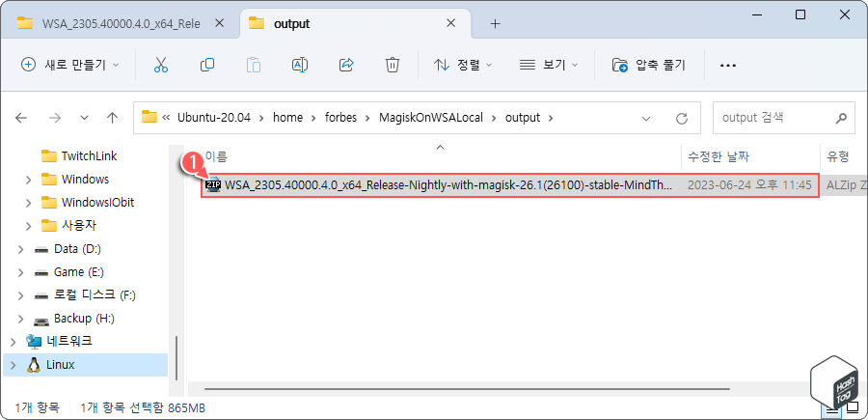868x420 pixels.
Task: Open address bar history dropdown
Action: (645, 118)
